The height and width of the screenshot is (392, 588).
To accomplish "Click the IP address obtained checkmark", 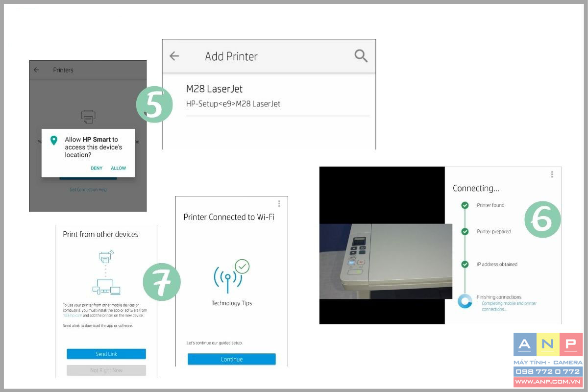I will [x=465, y=264].
